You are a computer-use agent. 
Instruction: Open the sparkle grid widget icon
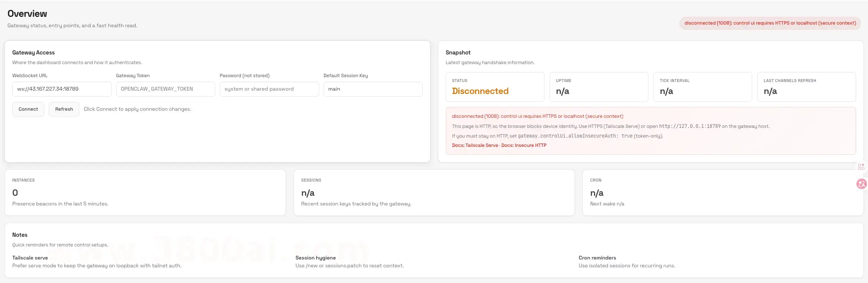point(861,167)
